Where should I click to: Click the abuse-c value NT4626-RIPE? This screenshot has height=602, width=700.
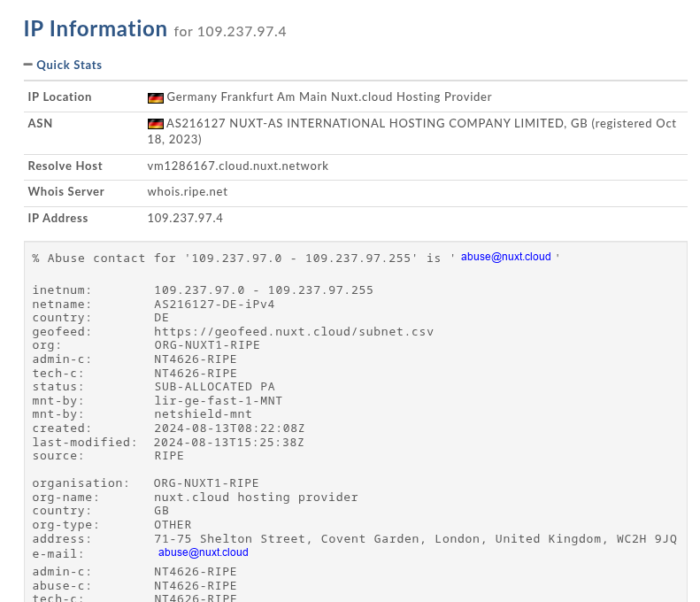(x=196, y=586)
